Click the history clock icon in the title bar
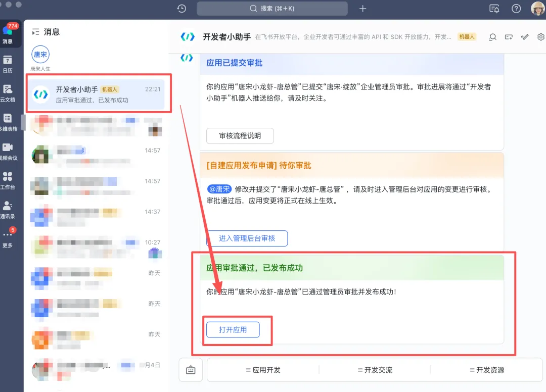 tap(181, 9)
